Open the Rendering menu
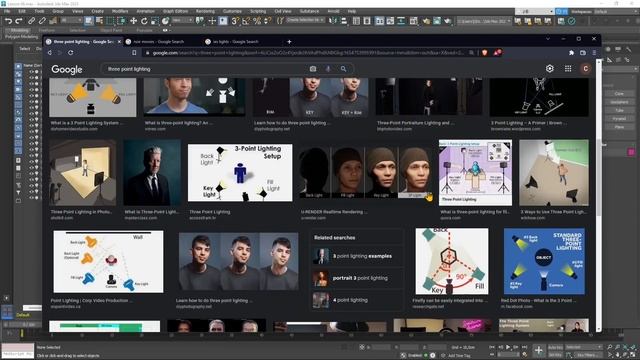The height and width of the screenshot is (360, 640). click(205, 11)
